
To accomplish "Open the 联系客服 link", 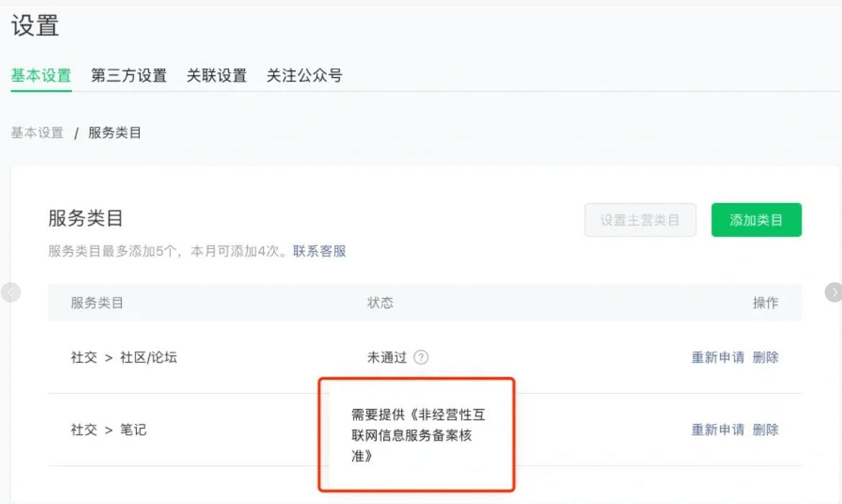I will [319, 251].
